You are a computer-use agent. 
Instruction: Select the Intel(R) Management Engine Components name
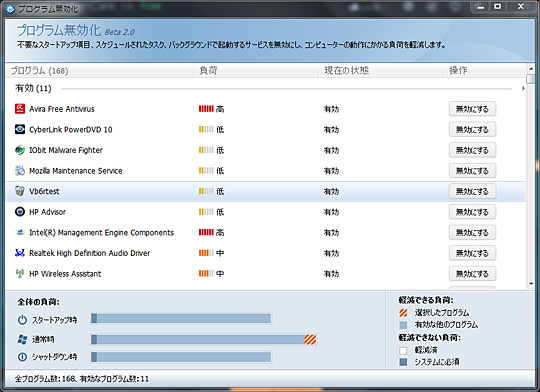point(102,233)
